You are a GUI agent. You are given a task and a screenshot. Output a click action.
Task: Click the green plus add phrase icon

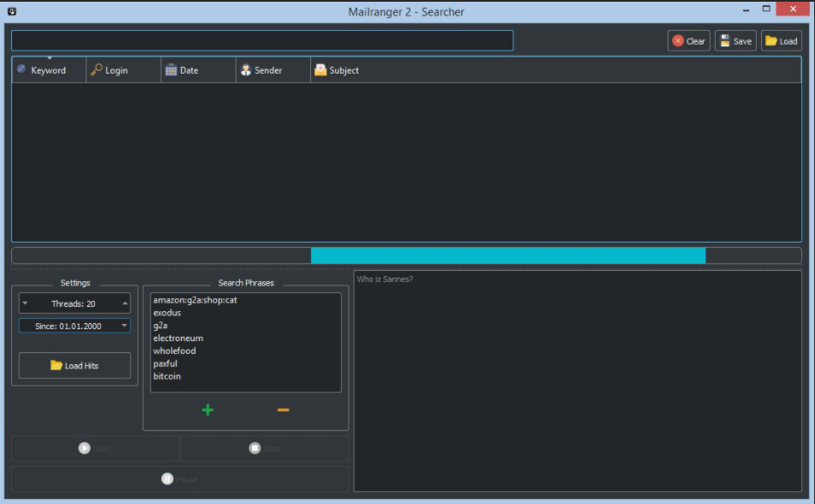(207, 410)
